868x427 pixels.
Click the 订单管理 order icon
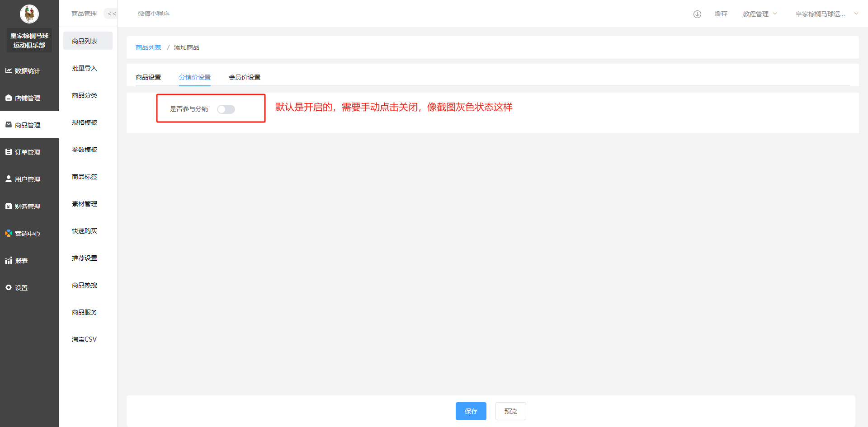click(9, 152)
